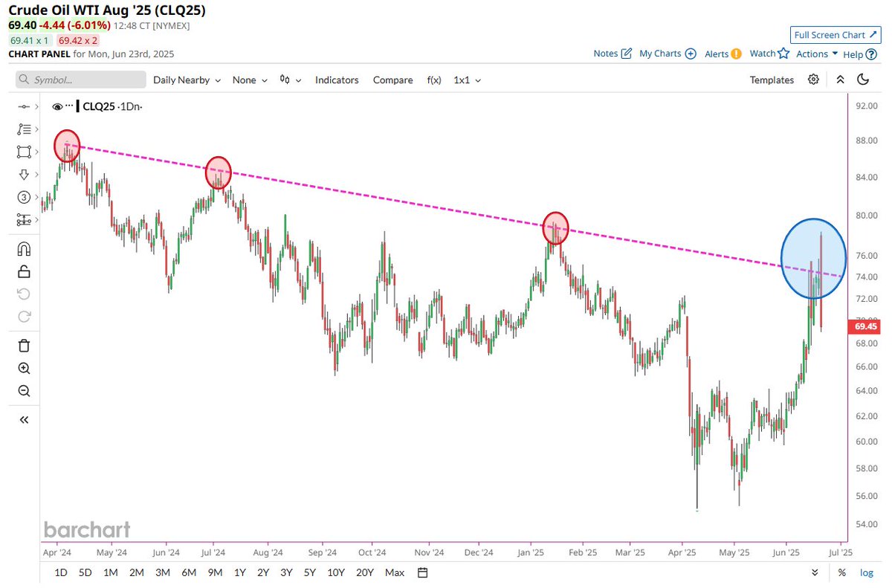The image size is (892, 588).
Task: Click the Symbol search input field
Action: click(80, 80)
